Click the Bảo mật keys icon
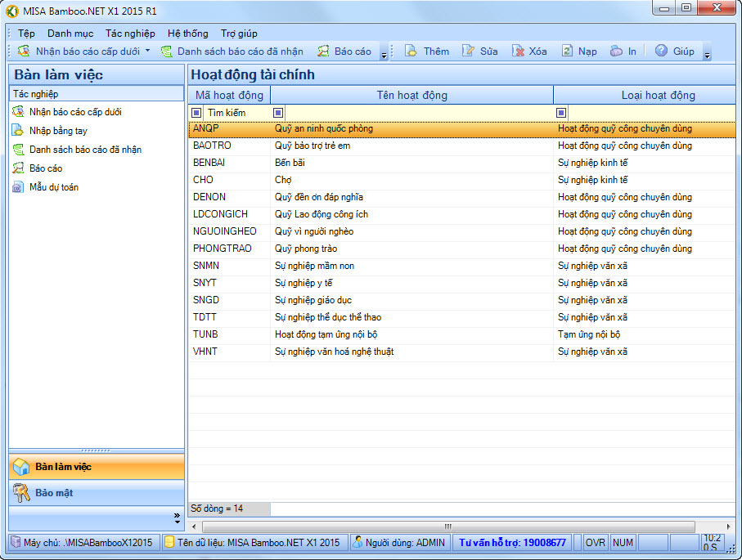742x560 pixels. [x=21, y=493]
